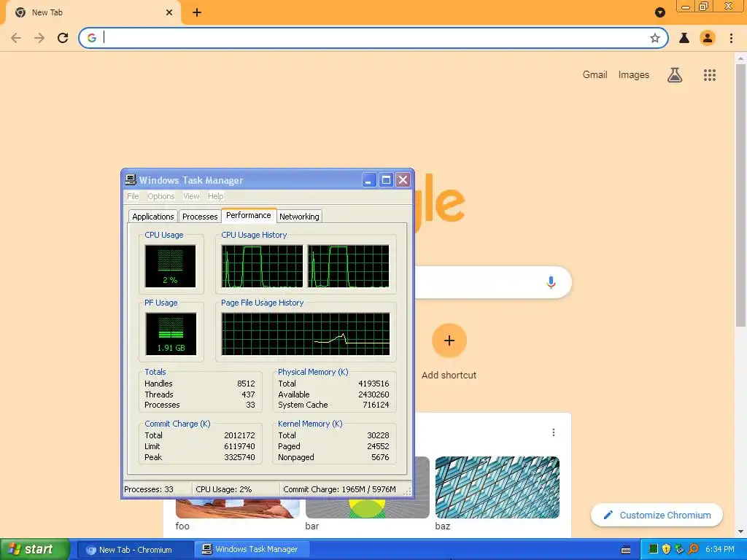Open Google apps grid

[710, 75]
